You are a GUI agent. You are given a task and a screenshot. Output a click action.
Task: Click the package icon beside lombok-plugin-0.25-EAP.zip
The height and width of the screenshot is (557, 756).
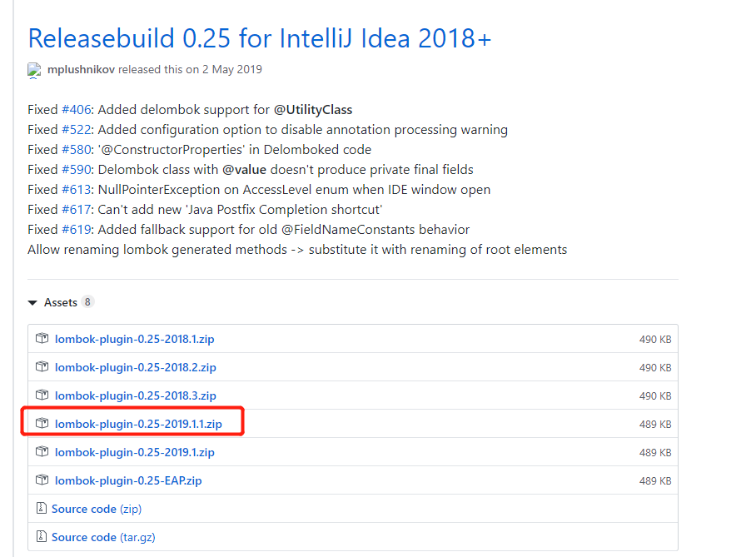42,480
